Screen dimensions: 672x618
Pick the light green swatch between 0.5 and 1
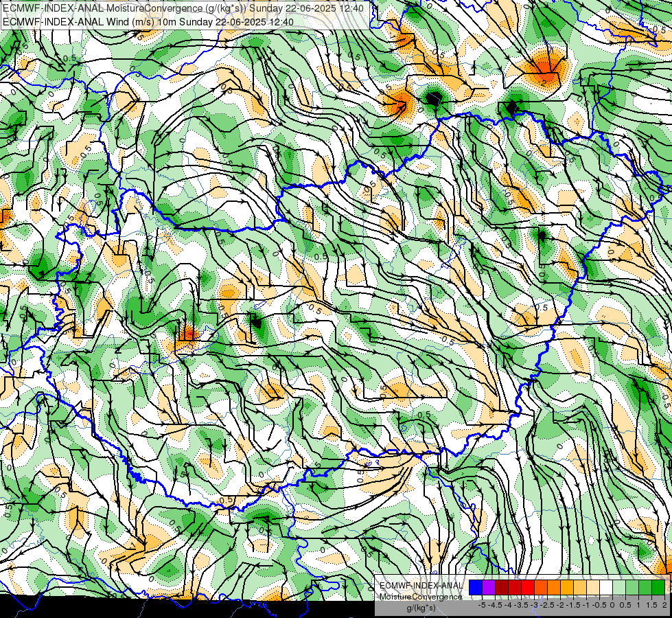[x=632, y=588]
